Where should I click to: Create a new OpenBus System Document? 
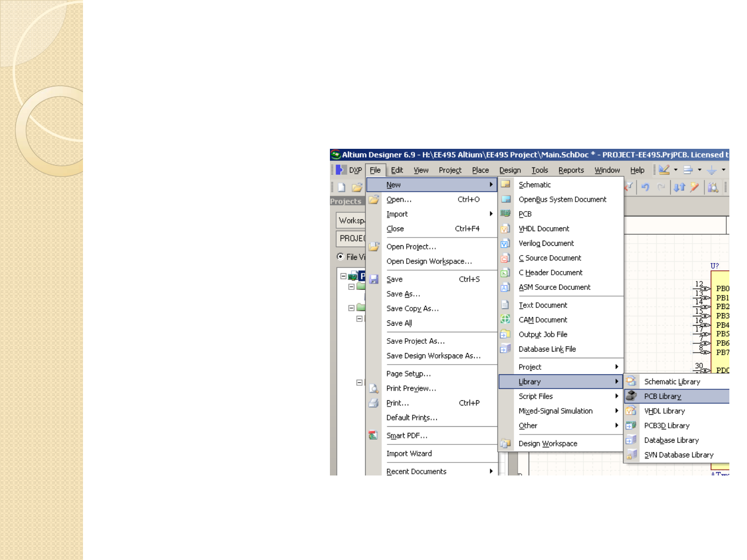click(x=561, y=200)
